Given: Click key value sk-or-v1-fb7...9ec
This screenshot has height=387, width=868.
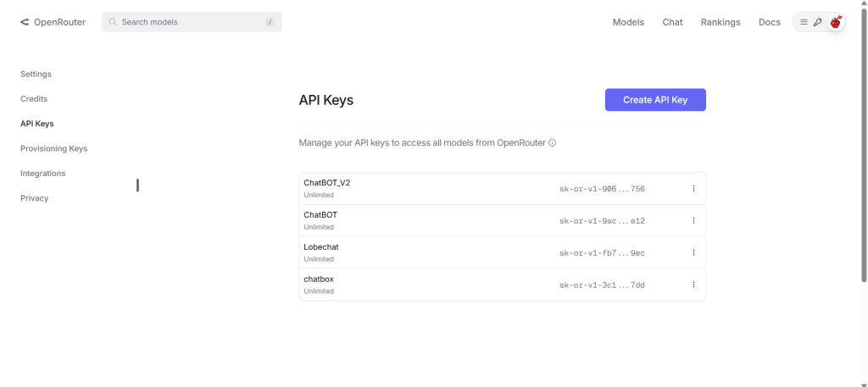Looking at the screenshot, I should pos(603,253).
